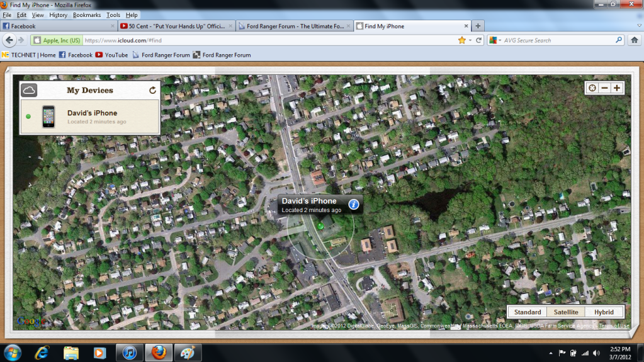Open second Ford Ranger Forum bookmark
The image size is (644, 362).
[222, 55]
